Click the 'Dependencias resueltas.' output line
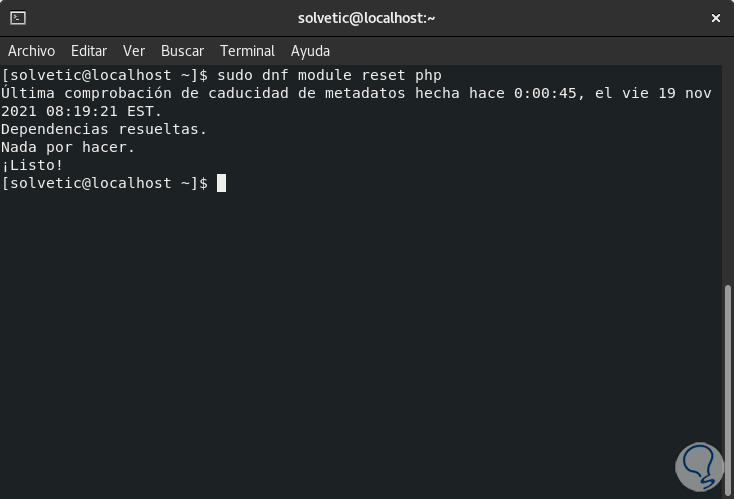 104,129
